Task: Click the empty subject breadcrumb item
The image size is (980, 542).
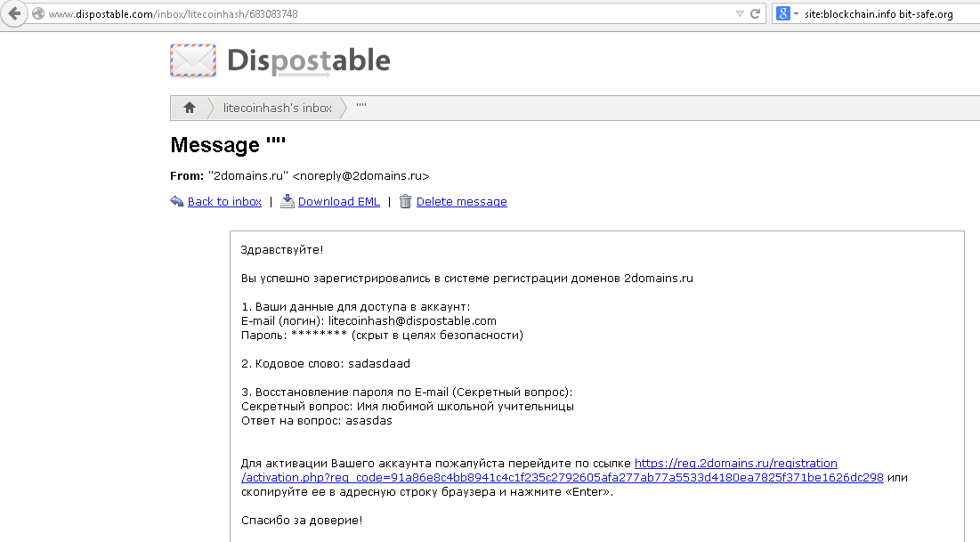Action: pos(361,107)
